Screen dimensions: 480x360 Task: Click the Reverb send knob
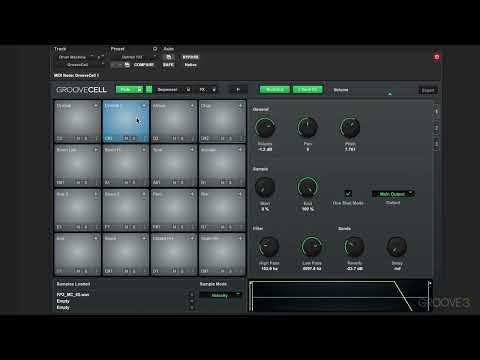(354, 247)
